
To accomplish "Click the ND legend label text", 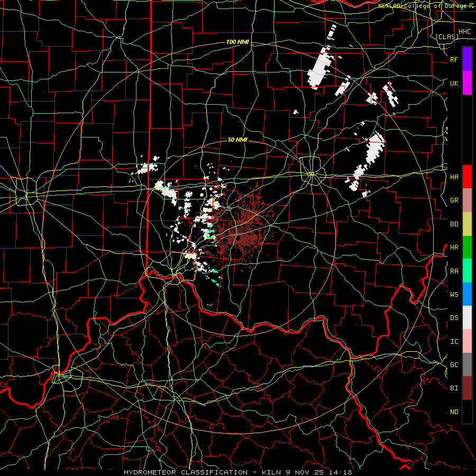I will (454, 411).
